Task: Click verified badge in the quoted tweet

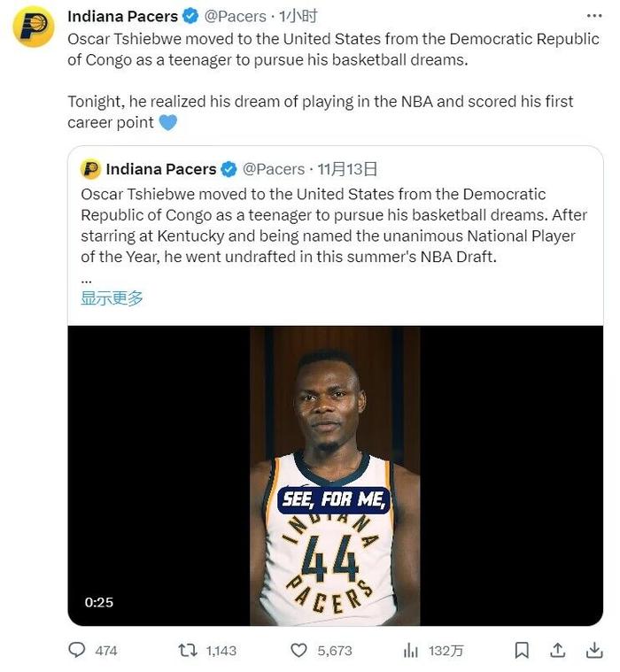Action: coord(229,169)
